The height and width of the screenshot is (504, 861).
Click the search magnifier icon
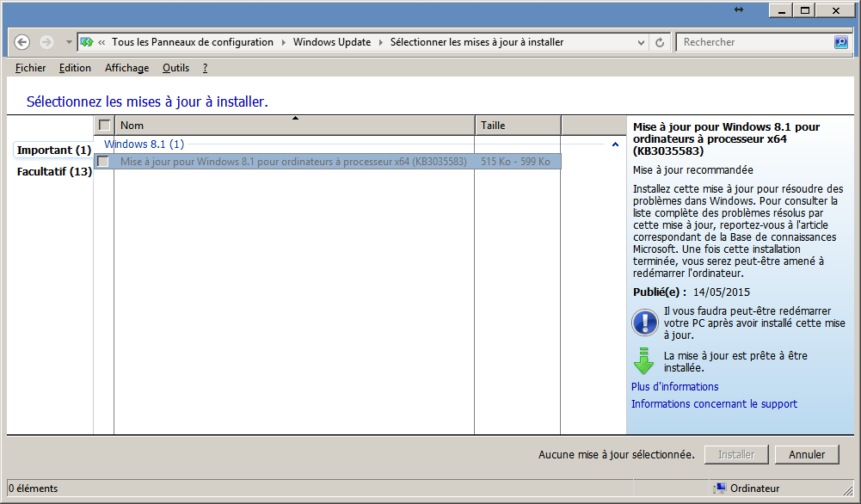click(840, 42)
